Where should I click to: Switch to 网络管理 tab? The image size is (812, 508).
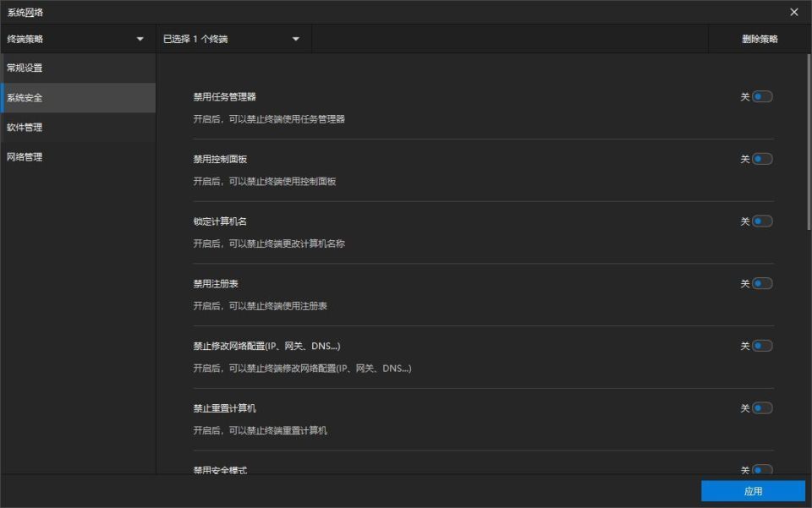tap(78, 156)
